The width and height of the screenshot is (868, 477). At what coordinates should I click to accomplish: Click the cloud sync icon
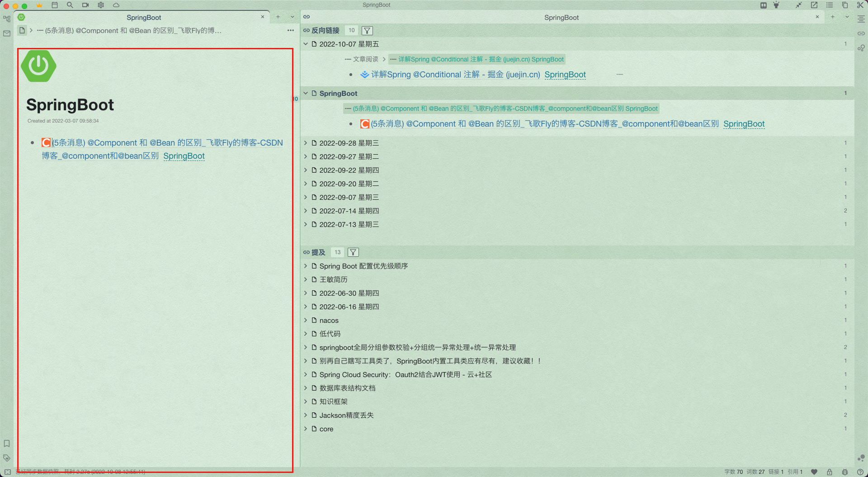point(116,5)
